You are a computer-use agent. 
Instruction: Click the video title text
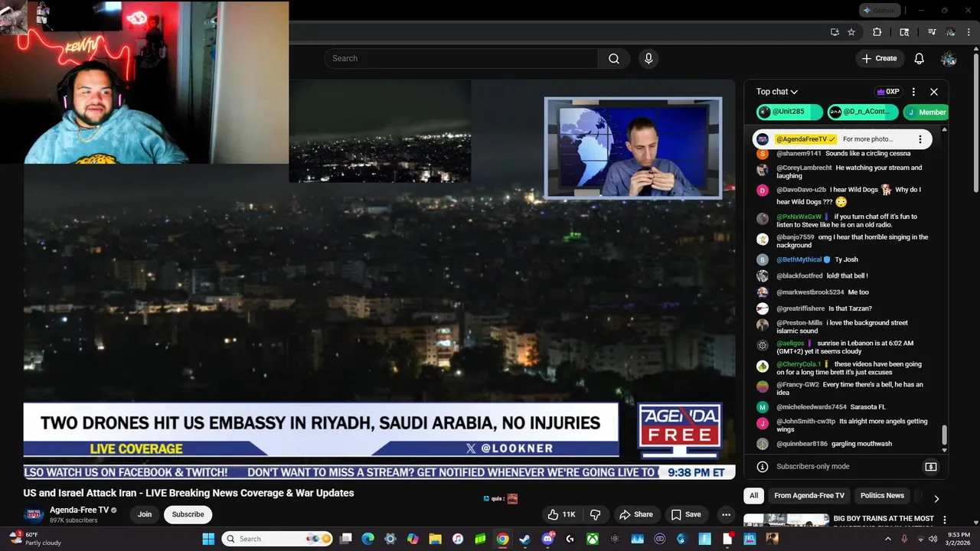pyautogui.click(x=188, y=493)
